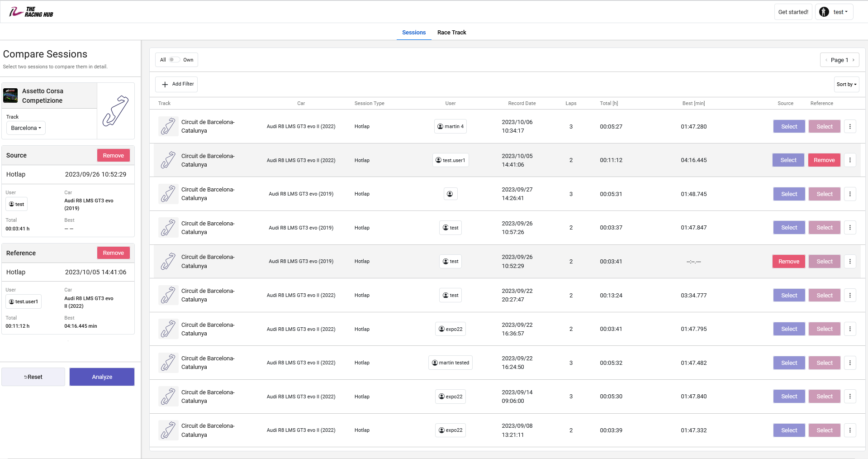The image size is (868, 459).
Task: Click the Get started! button
Action: click(x=793, y=11)
